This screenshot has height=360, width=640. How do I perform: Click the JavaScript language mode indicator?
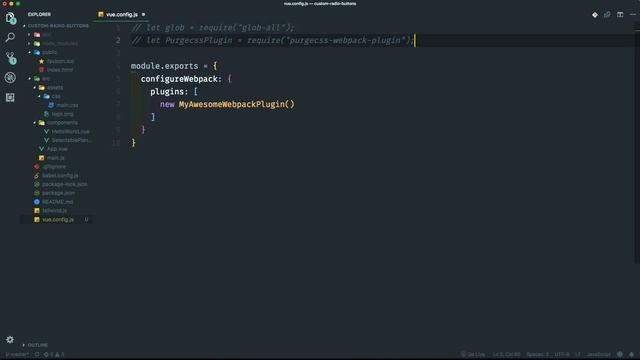point(599,354)
